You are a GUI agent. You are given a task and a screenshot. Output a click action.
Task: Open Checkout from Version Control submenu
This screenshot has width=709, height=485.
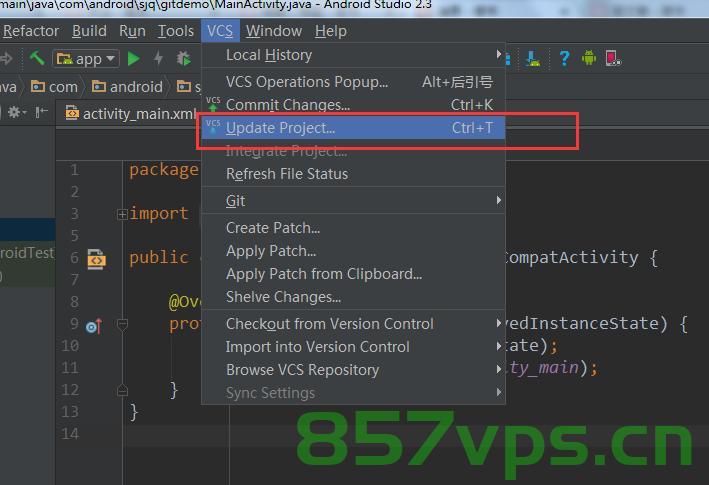point(353,324)
